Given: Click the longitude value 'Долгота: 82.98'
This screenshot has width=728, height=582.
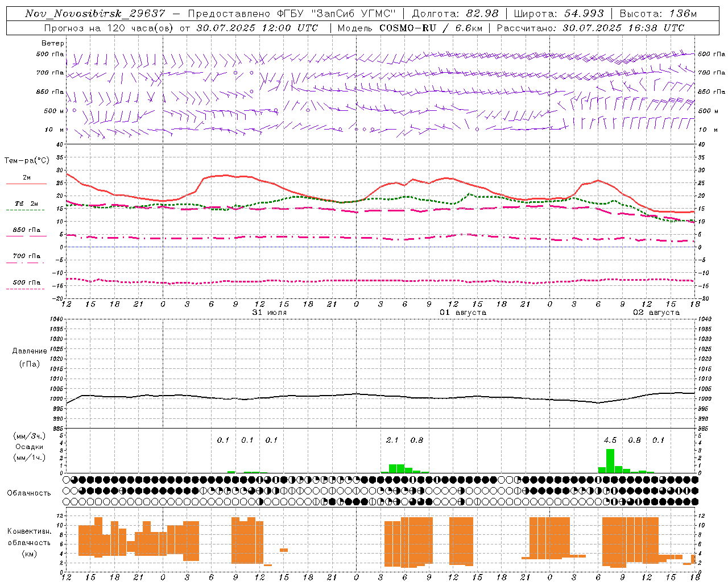Looking at the screenshot, I should pos(455,14).
